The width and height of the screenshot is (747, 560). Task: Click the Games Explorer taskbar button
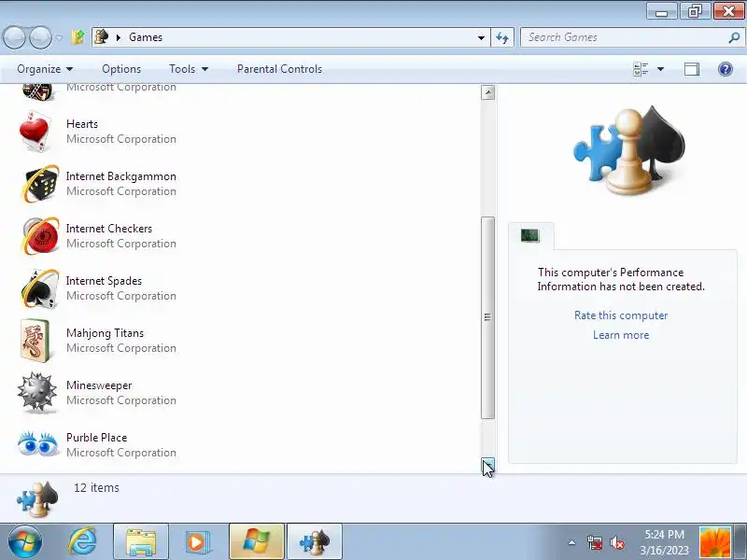point(315,542)
